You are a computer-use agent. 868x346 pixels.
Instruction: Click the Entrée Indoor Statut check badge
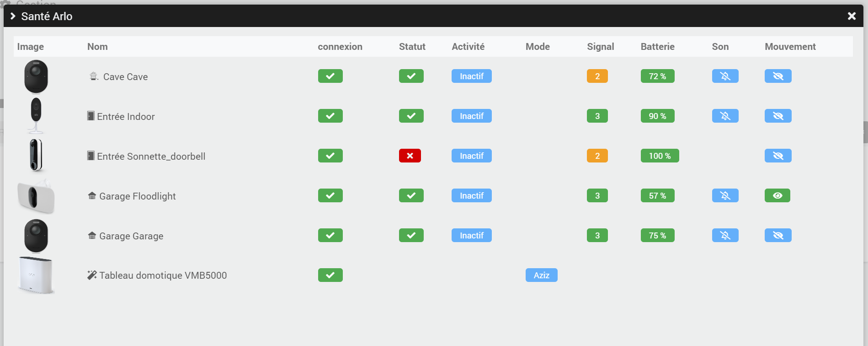(411, 116)
